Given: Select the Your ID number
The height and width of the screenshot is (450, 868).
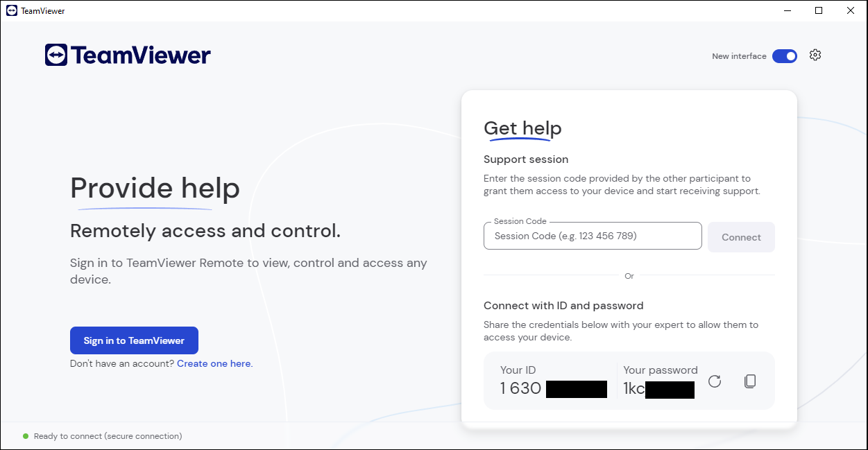Looking at the screenshot, I should coord(553,388).
